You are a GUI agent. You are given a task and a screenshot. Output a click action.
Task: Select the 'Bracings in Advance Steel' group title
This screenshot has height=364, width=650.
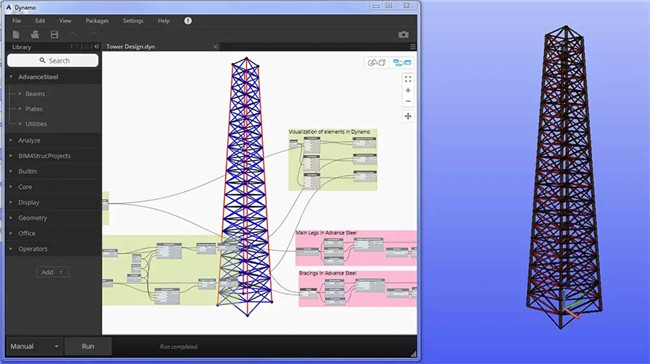point(327,273)
